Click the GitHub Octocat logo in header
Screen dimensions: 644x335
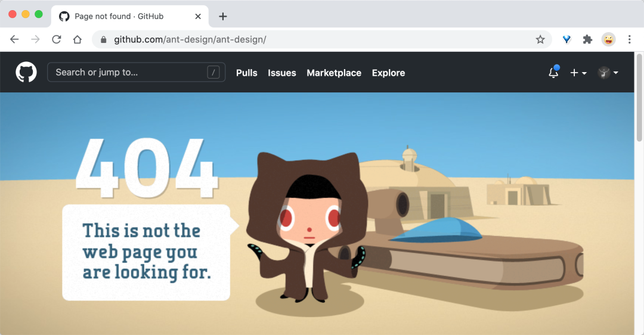click(x=26, y=72)
